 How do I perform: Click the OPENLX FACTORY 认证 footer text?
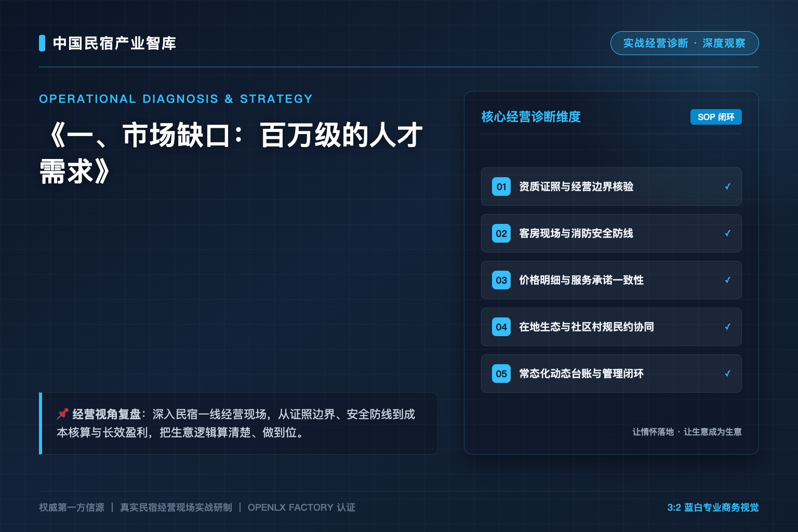(301, 508)
